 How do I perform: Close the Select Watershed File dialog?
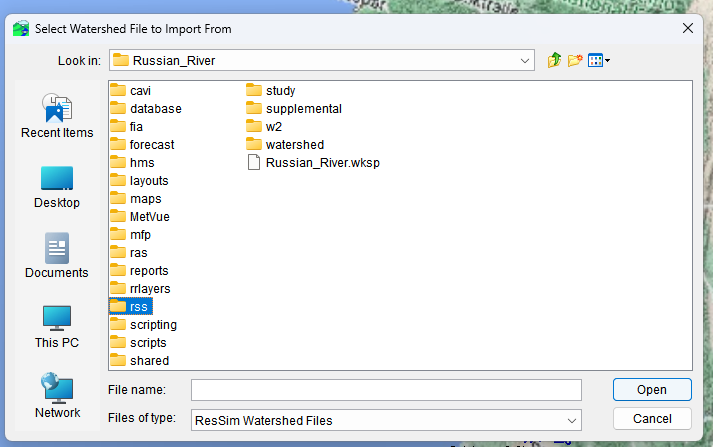pyautogui.click(x=688, y=28)
